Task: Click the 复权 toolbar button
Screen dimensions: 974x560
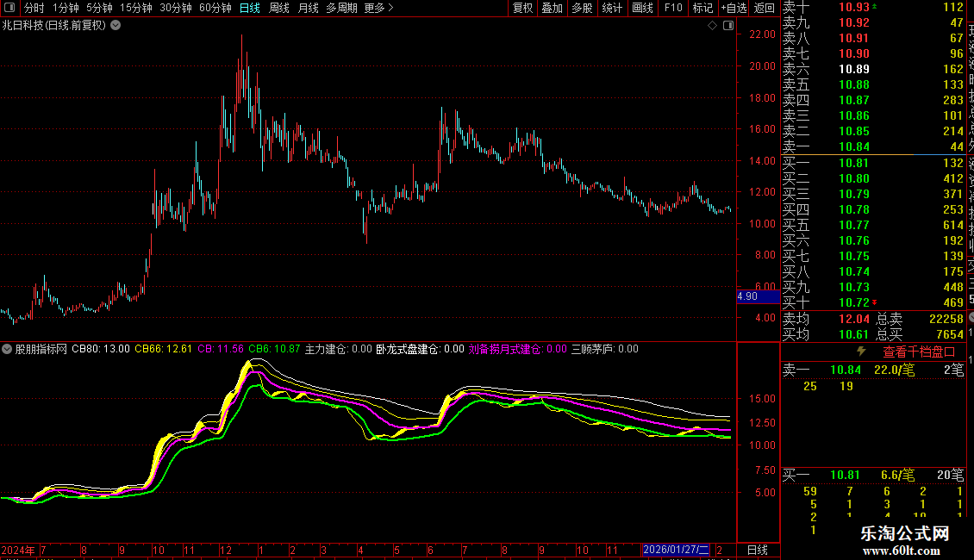Action: 522,8
